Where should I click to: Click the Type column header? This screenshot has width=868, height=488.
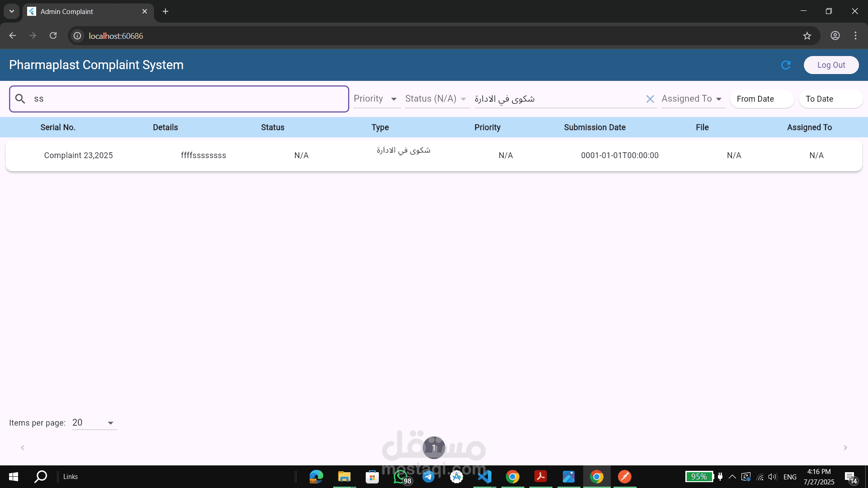coord(380,127)
